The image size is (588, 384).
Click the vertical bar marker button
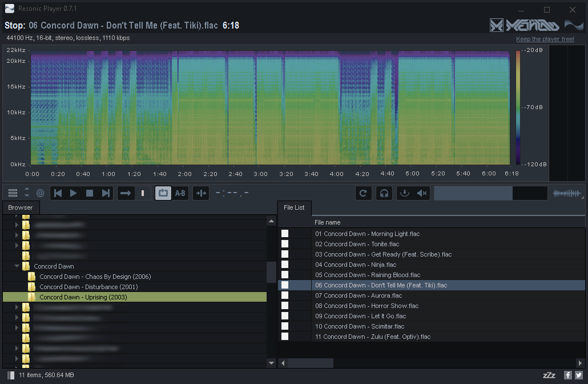click(x=143, y=193)
